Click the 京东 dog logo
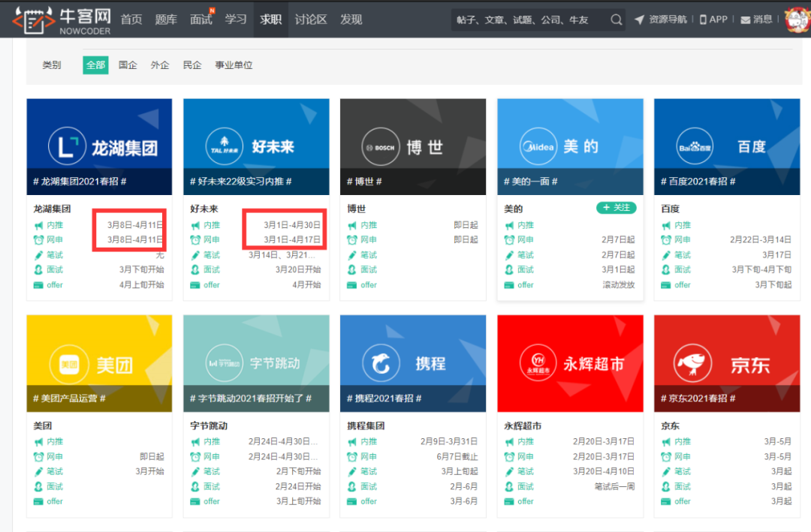811x532 pixels. click(692, 363)
